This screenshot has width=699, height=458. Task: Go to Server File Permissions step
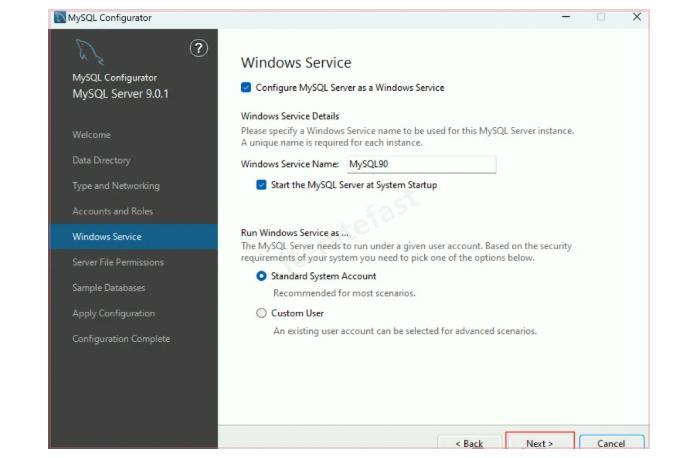[x=118, y=262]
